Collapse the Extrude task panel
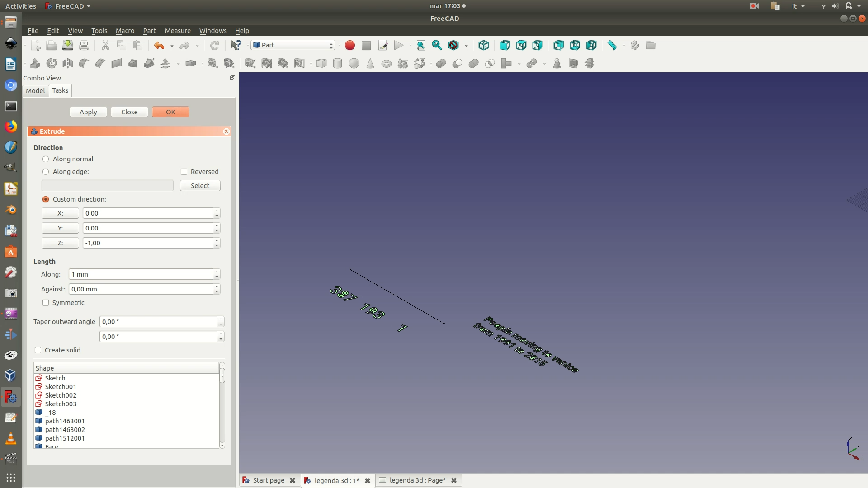Viewport: 868px width, 488px height. click(226, 131)
